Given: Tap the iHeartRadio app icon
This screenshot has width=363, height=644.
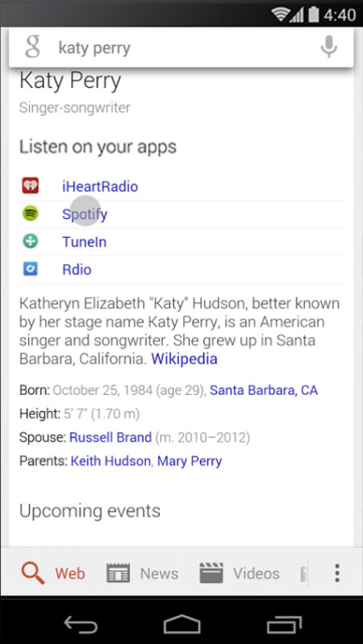Looking at the screenshot, I should 30,185.
